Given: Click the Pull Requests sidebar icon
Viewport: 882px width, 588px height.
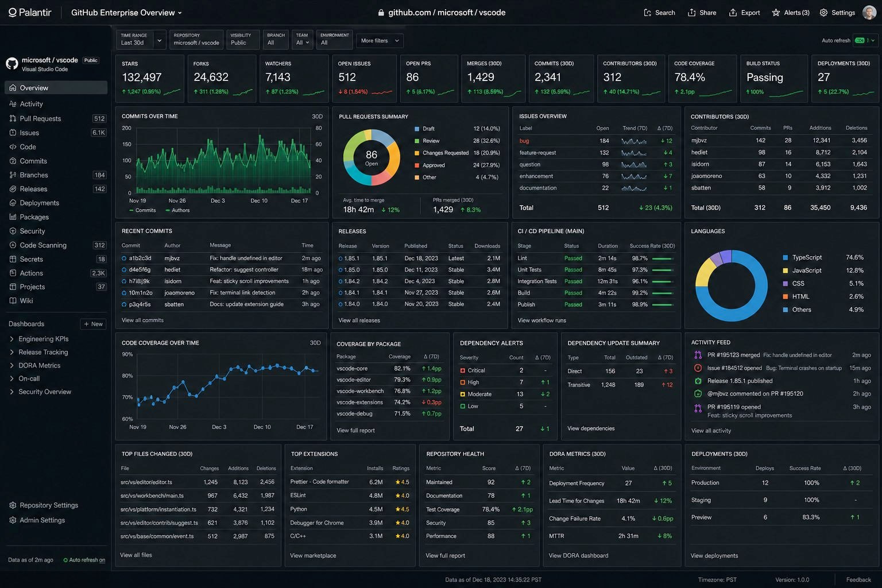Looking at the screenshot, I should pyautogui.click(x=13, y=118).
